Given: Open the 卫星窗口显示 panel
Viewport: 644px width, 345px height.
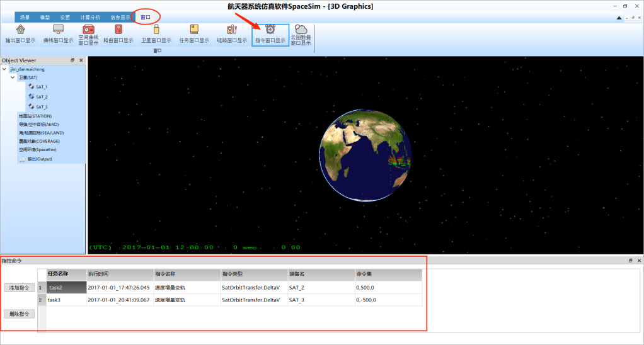Looking at the screenshot, I should pos(156,30).
